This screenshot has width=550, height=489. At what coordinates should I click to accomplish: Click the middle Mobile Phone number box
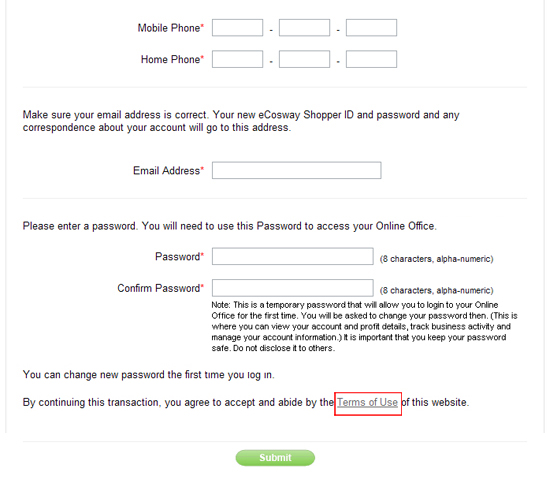click(304, 28)
